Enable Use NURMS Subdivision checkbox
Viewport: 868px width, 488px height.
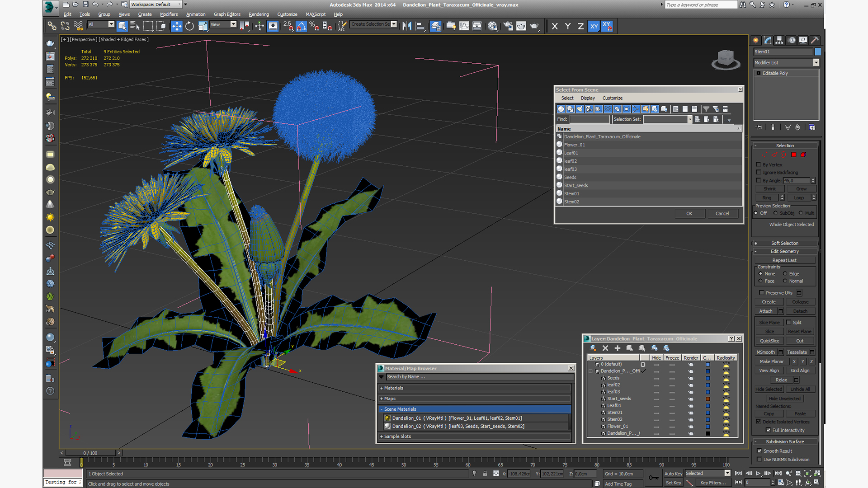click(x=759, y=460)
